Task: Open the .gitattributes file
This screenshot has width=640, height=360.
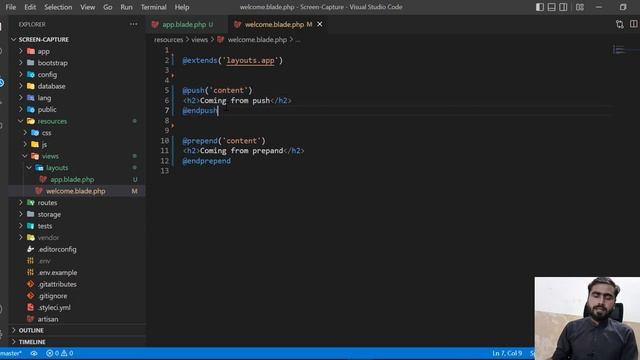Action: pos(57,284)
